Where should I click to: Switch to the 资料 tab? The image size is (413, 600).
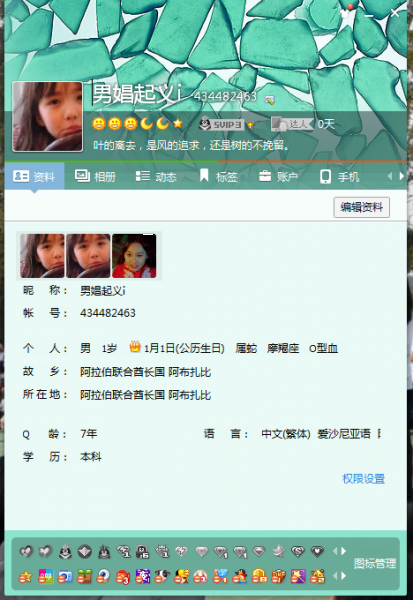(34, 176)
